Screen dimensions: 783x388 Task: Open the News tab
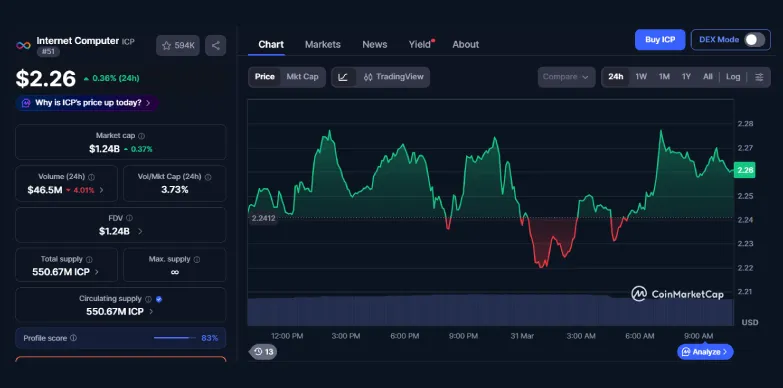375,44
